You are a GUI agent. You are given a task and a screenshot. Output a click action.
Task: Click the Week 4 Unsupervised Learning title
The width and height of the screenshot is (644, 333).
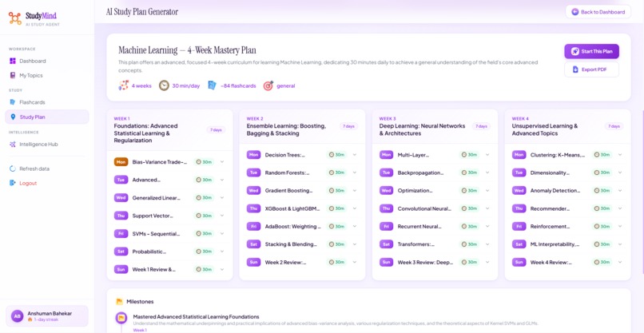click(545, 129)
